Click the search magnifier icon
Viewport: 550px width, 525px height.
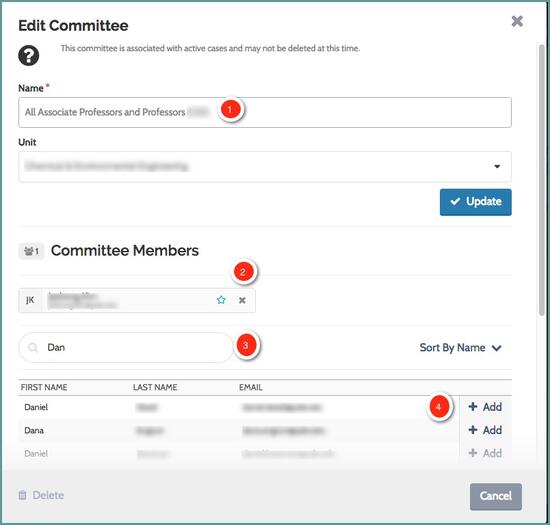point(33,348)
